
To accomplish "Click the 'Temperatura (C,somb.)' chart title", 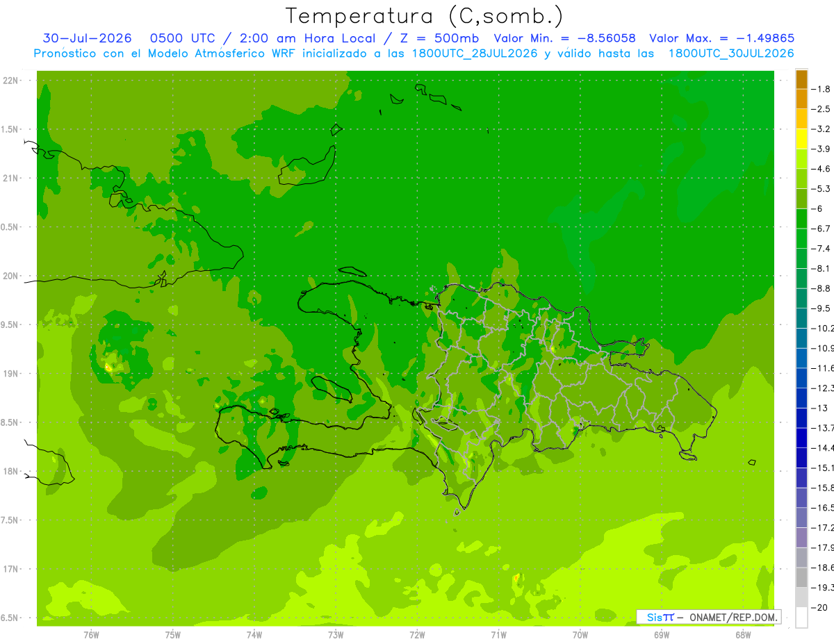I will pyautogui.click(x=424, y=16).
